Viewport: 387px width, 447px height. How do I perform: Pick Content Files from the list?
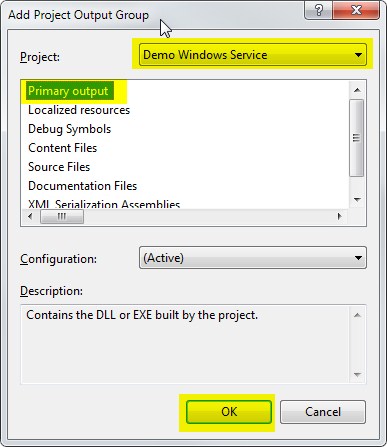63,148
